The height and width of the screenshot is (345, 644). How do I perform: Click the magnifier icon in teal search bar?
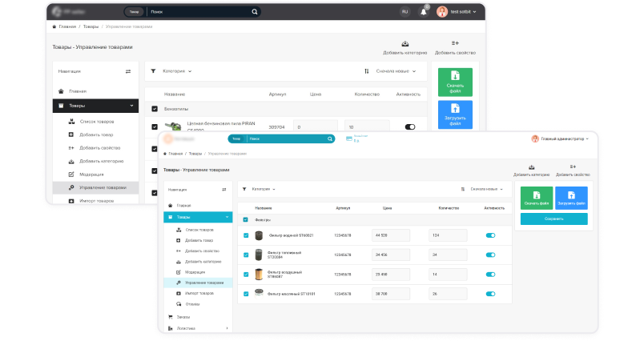329,138
